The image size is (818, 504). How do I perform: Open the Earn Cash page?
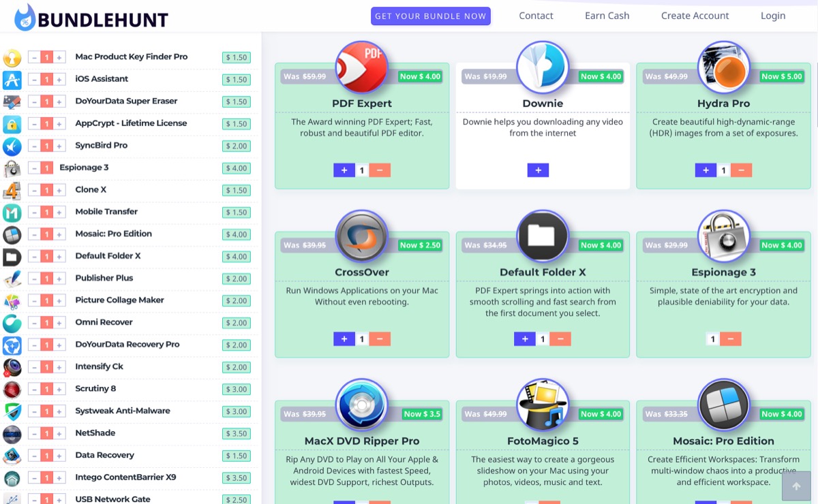(x=607, y=16)
